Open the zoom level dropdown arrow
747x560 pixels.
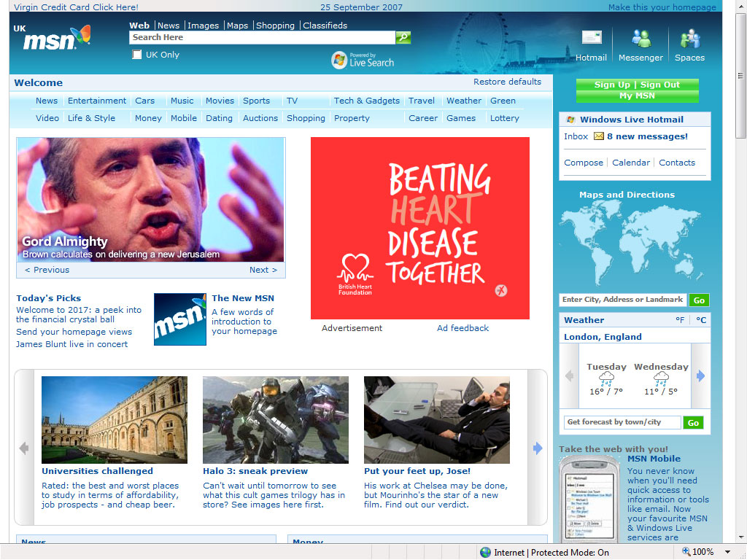click(727, 553)
